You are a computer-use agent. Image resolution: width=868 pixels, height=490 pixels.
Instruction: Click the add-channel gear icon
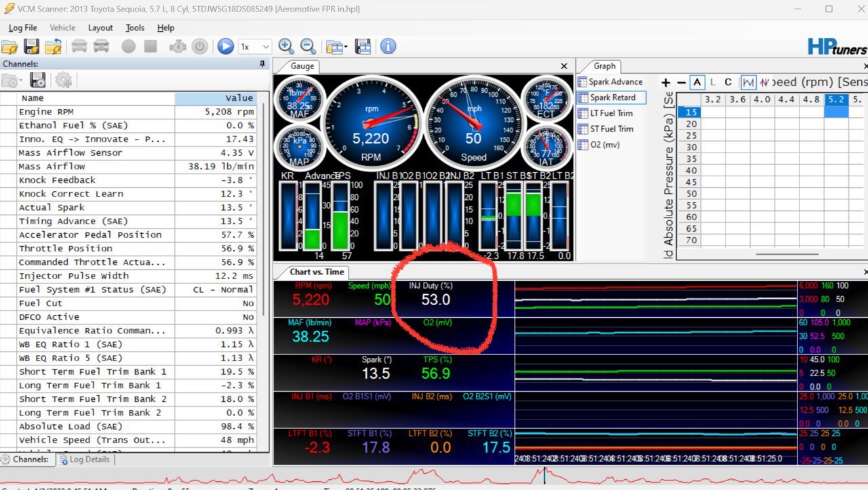63,80
